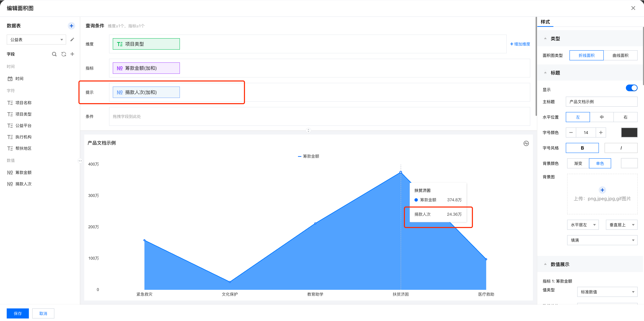The height and width of the screenshot is (321, 644).
Task: Click the refresh fields icon
Action: click(x=64, y=54)
